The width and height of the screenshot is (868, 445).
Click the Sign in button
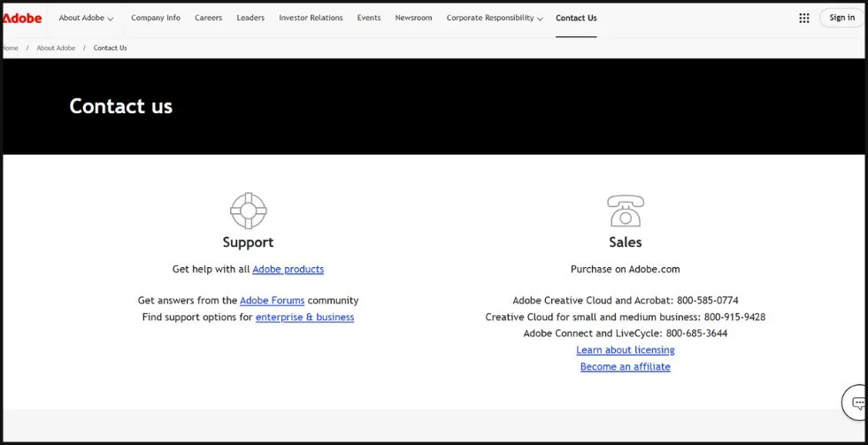841,18
